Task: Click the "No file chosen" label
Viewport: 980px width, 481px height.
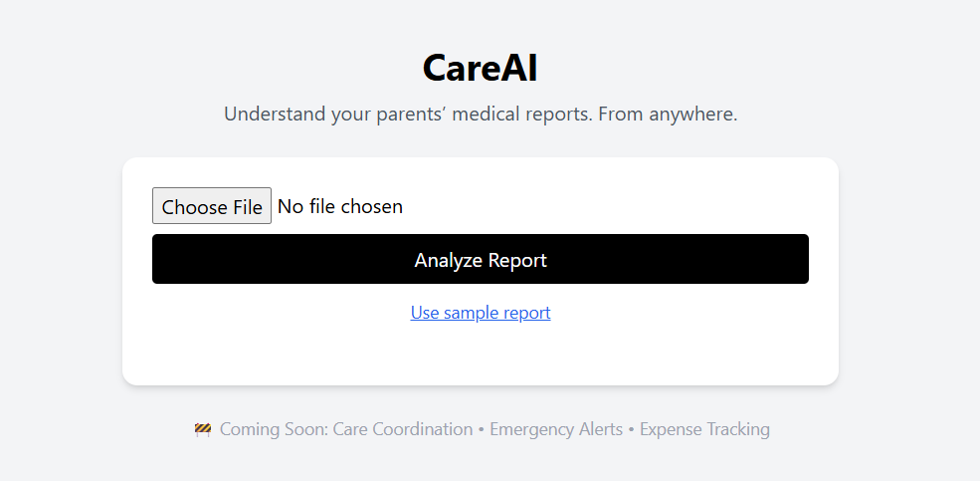Action: pyautogui.click(x=340, y=207)
